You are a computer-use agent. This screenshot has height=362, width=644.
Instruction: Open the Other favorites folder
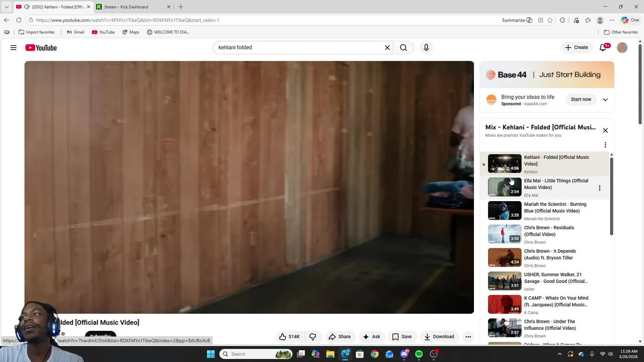(621, 32)
